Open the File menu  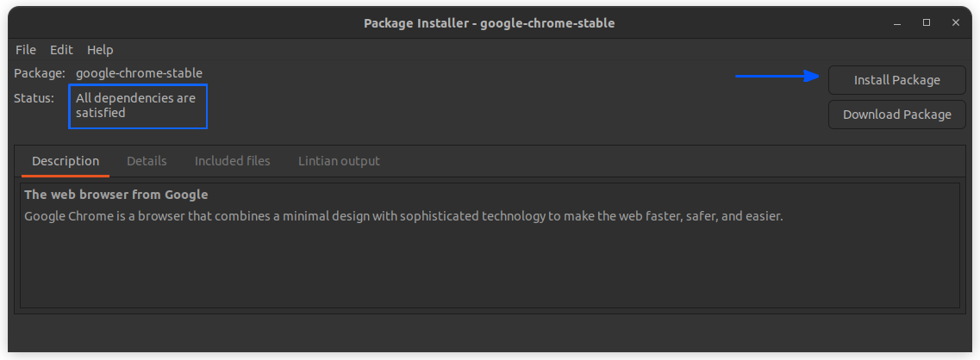coord(26,50)
